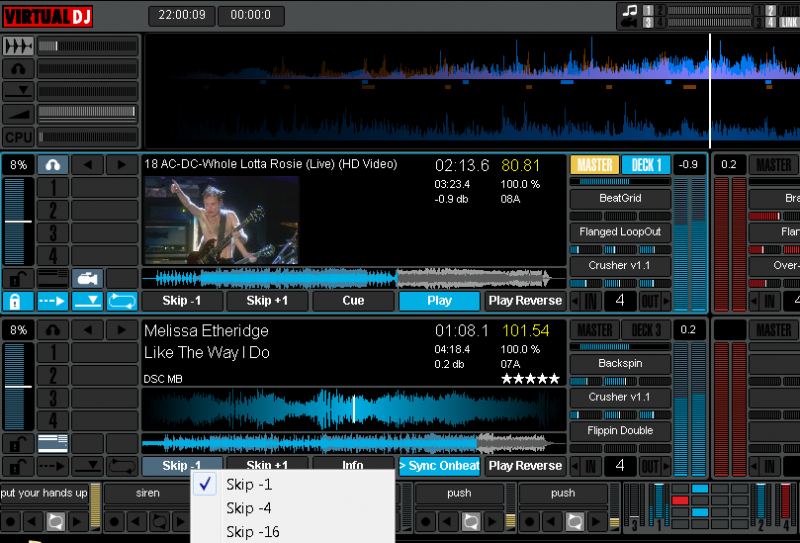The height and width of the screenshot is (543, 800).
Task: Click the blue padlock icon on deck 1
Action: coord(17,300)
